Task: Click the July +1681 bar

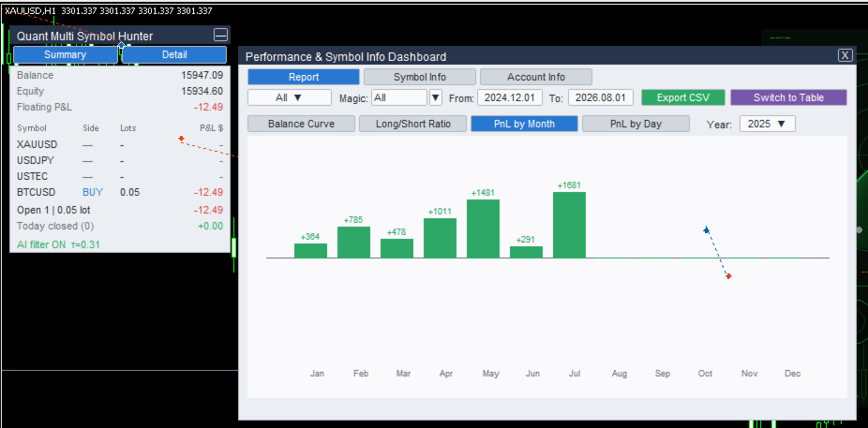Action: (x=570, y=225)
